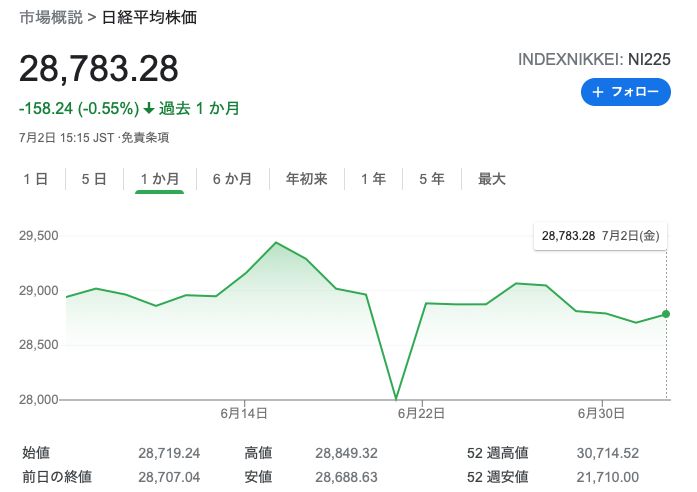
Task: Click the down arrow next to -0.55%
Action: 149,108
